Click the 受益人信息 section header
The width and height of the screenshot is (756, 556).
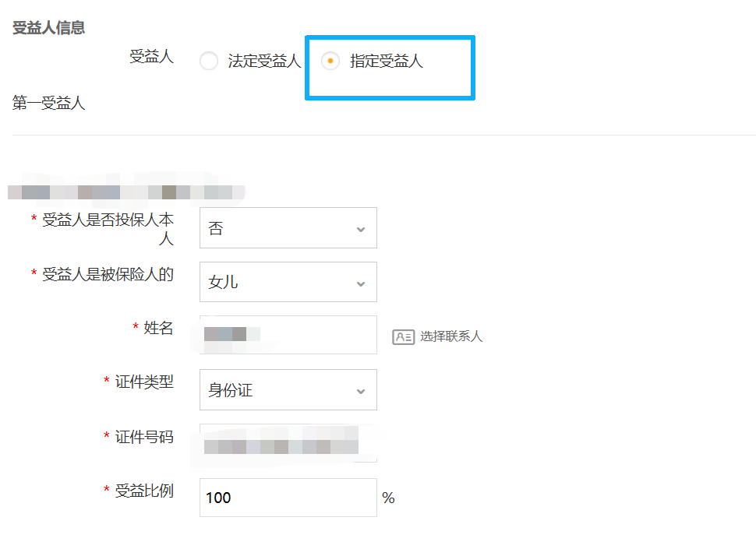49,27
